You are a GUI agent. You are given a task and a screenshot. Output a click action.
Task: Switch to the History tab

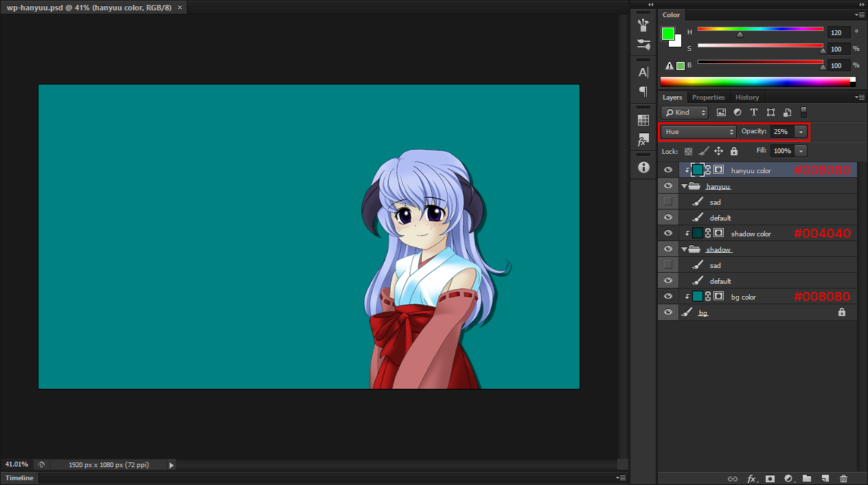tap(747, 98)
